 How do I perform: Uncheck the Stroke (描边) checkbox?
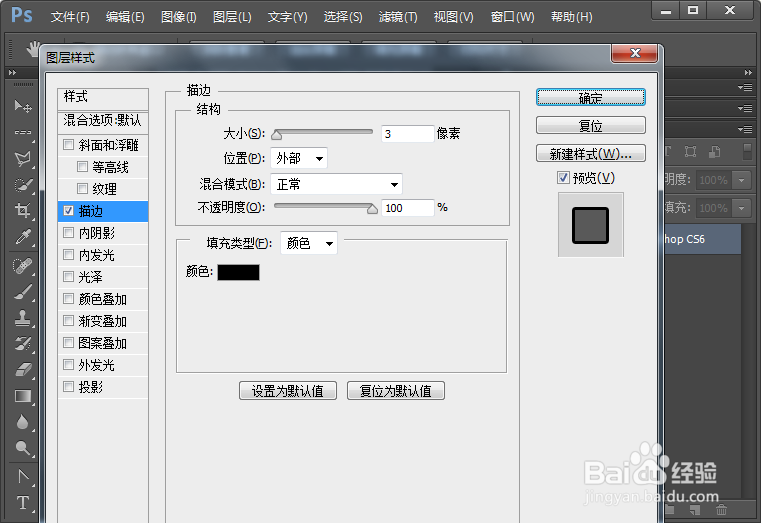pyautogui.click(x=68, y=211)
